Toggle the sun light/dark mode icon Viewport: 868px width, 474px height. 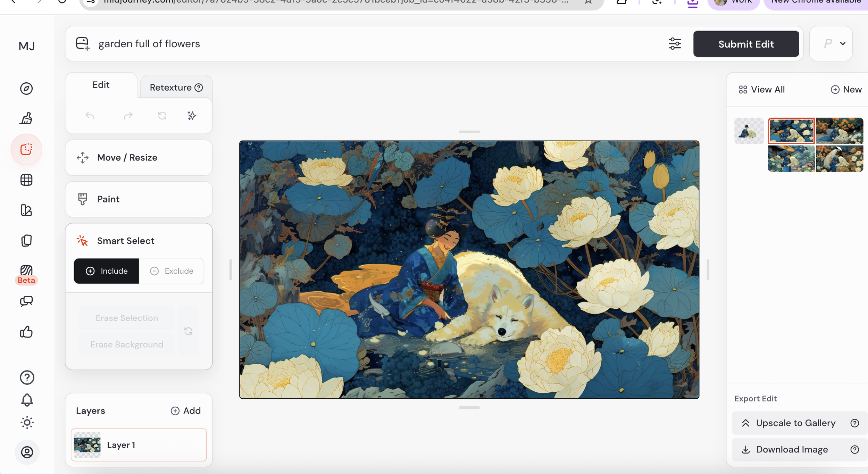(x=27, y=423)
